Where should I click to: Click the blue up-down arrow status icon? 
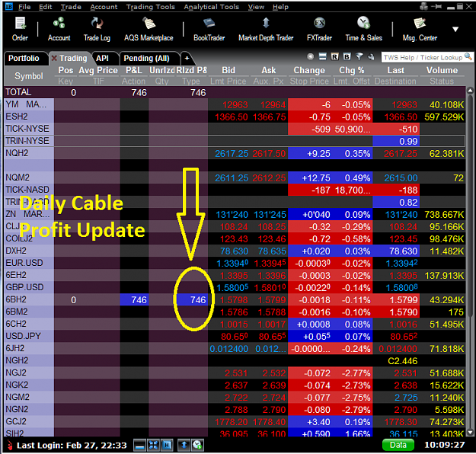coord(184,446)
